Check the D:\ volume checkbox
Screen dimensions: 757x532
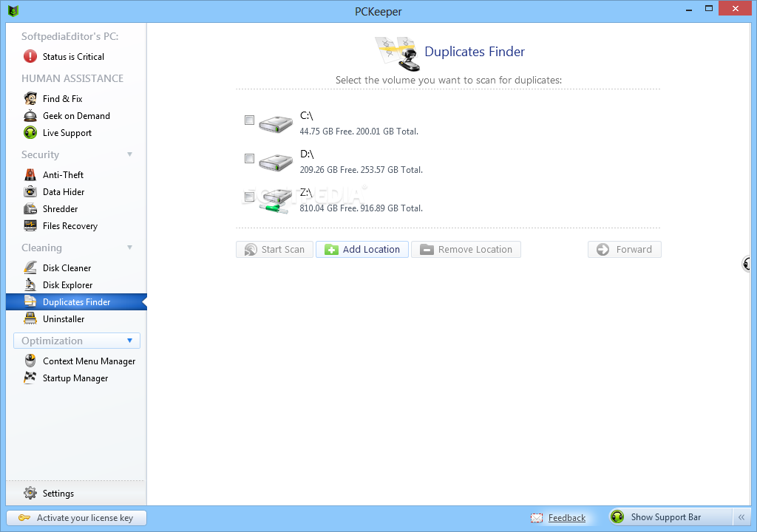click(x=249, y=158)
